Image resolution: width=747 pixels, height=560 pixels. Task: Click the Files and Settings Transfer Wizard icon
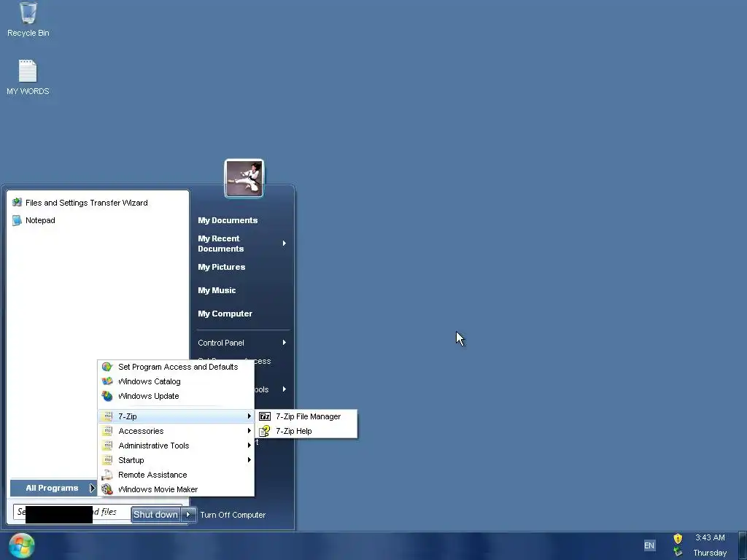[x=18, y=203]
